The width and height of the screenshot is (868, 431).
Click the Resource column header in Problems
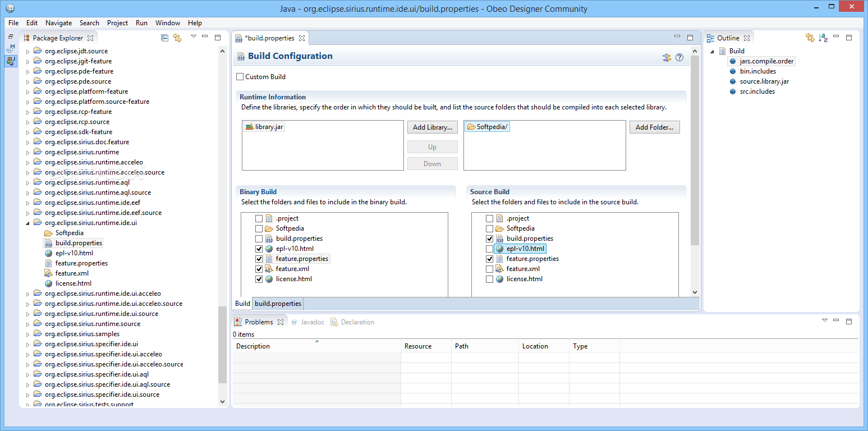click(426, 346)
